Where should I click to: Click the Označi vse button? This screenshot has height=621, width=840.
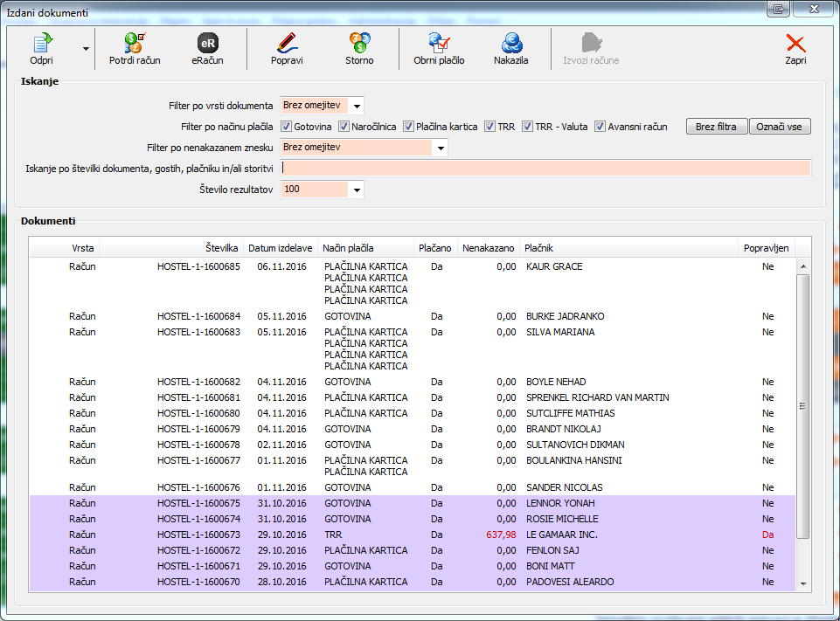tap(780, 127)
